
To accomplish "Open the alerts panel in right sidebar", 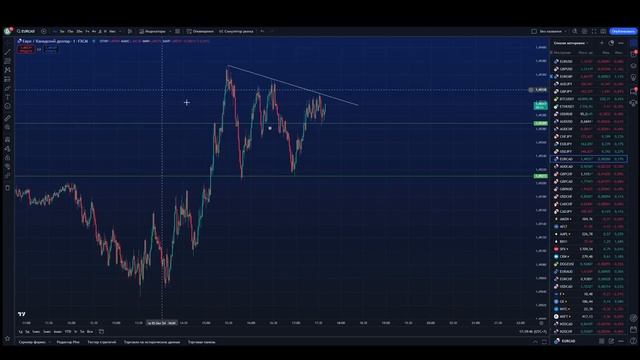I will coord(633,54).
